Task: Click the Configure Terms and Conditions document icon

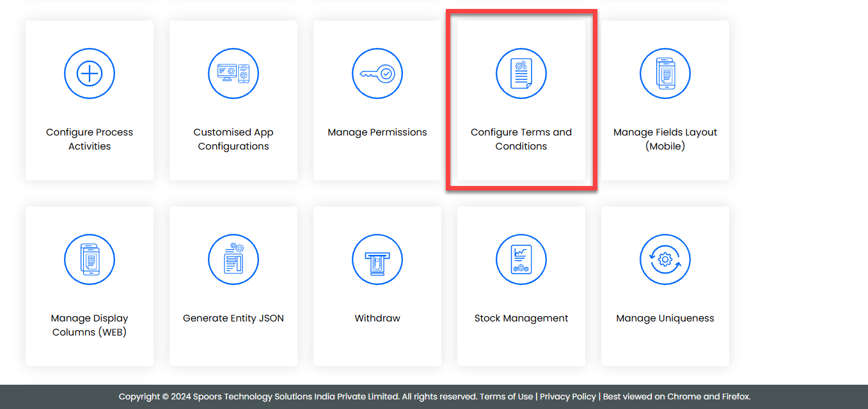Action: [x=521, y=73]
